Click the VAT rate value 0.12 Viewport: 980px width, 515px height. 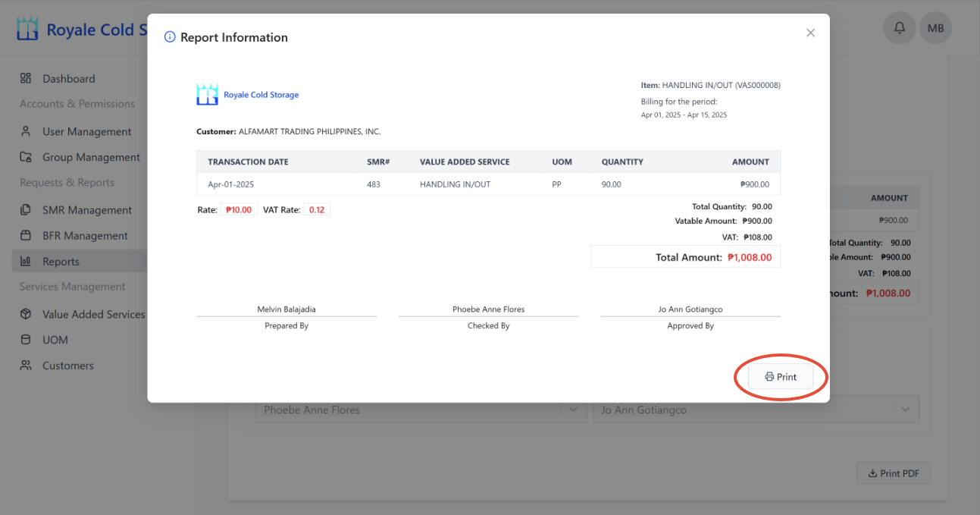(317, 209)
